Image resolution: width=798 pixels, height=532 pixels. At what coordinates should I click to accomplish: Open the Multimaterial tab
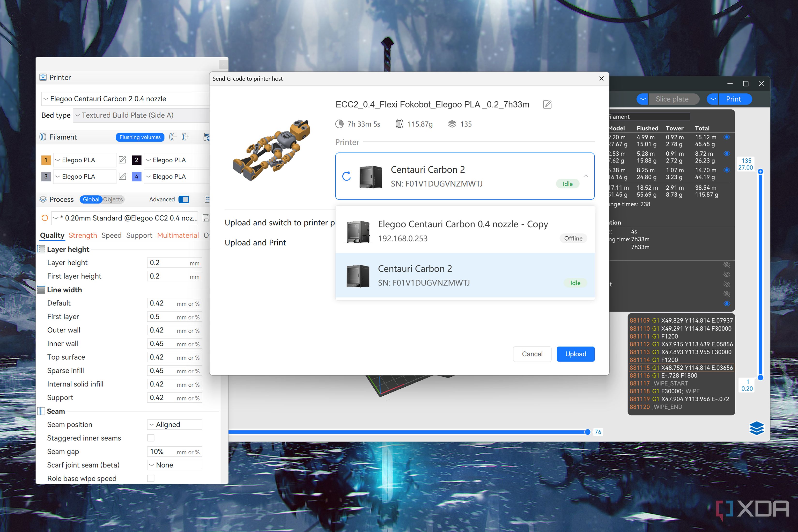tap(178, 235)
